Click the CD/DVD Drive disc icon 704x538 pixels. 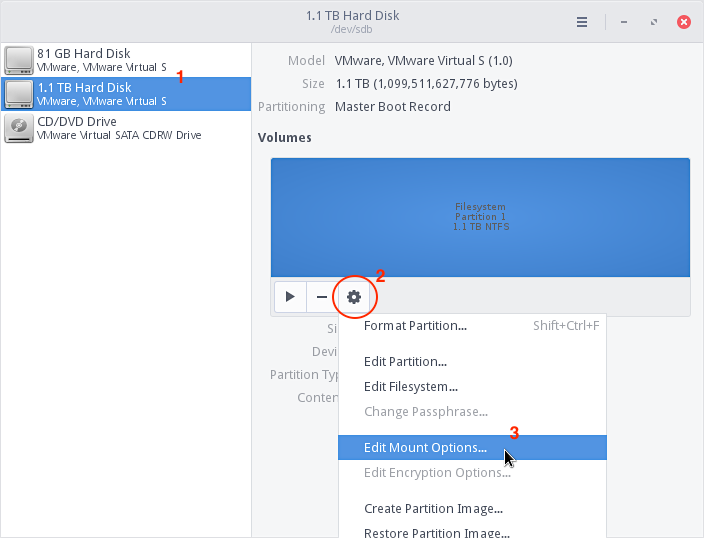[19, 128]
